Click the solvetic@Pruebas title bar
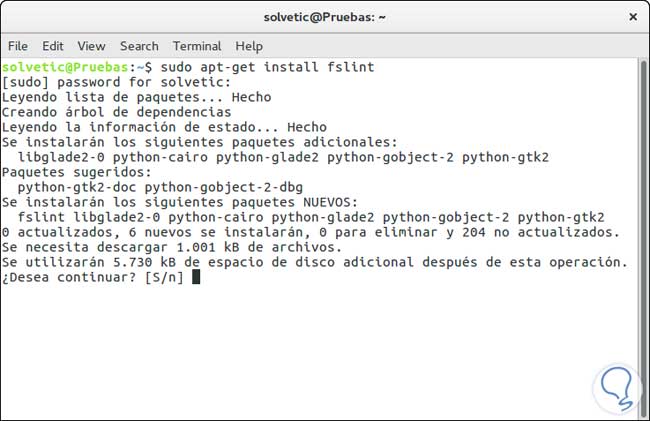The image size is (650, 421). 325,16
